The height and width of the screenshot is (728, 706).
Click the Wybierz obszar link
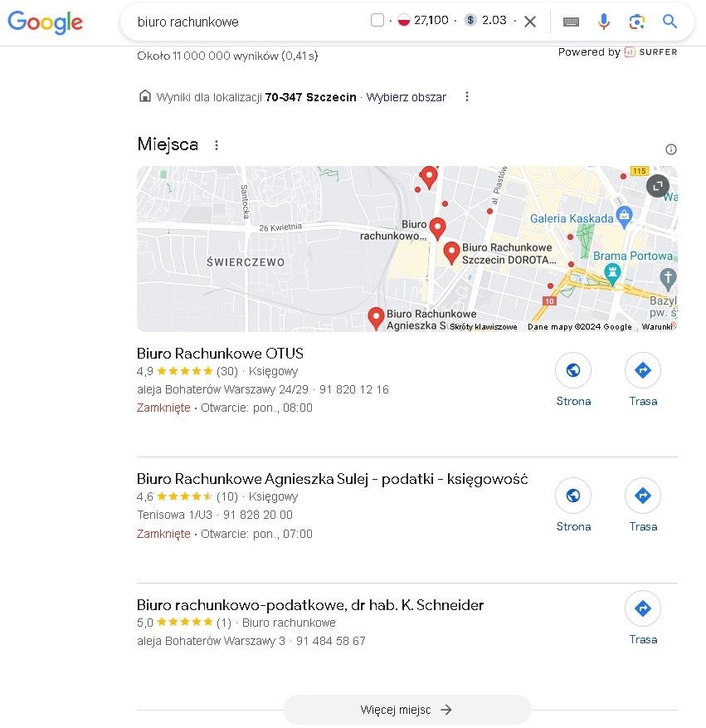[x=406, y=97]
